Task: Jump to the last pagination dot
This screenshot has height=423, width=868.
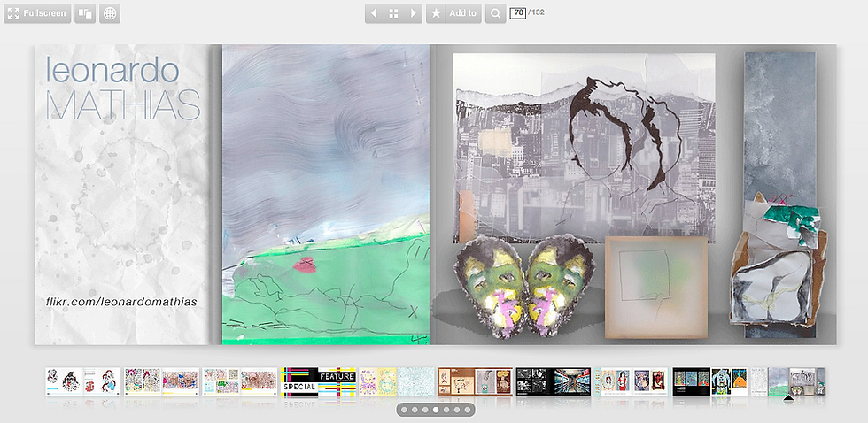Action: coord(468,410)
